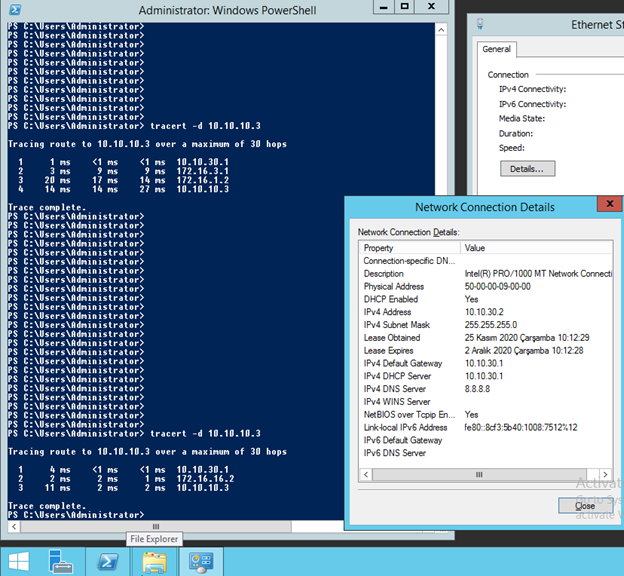Select the DHCP Enabled row
Image resolution: width=624 pixels, height=576 pixels.
pos(486,299)
